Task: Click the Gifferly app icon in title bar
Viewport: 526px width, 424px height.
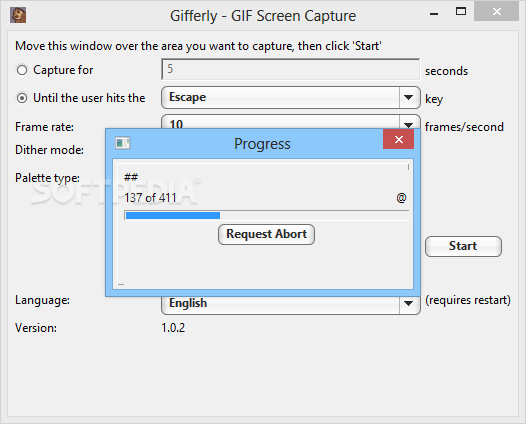Action: 18,15
